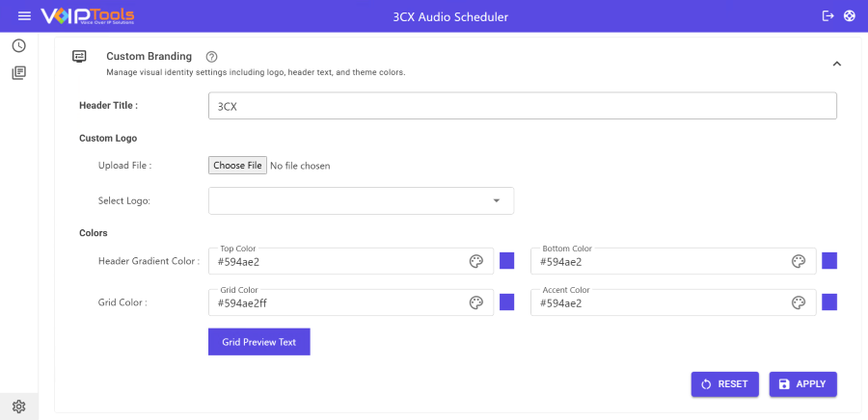Open the library list icon in sidebar
Screen dimensions: 868x420
point(18,72)
